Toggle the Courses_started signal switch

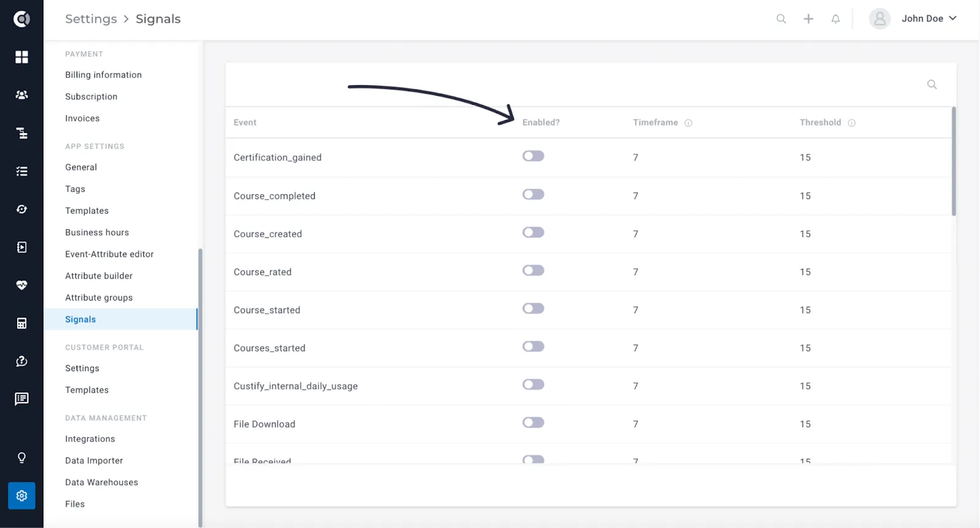point(533,347)
